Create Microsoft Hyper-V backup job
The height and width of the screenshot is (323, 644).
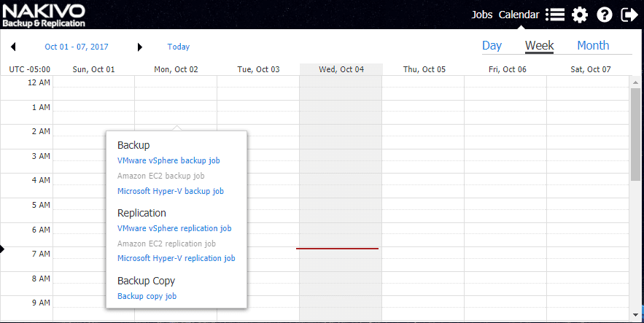click(171, 191)
